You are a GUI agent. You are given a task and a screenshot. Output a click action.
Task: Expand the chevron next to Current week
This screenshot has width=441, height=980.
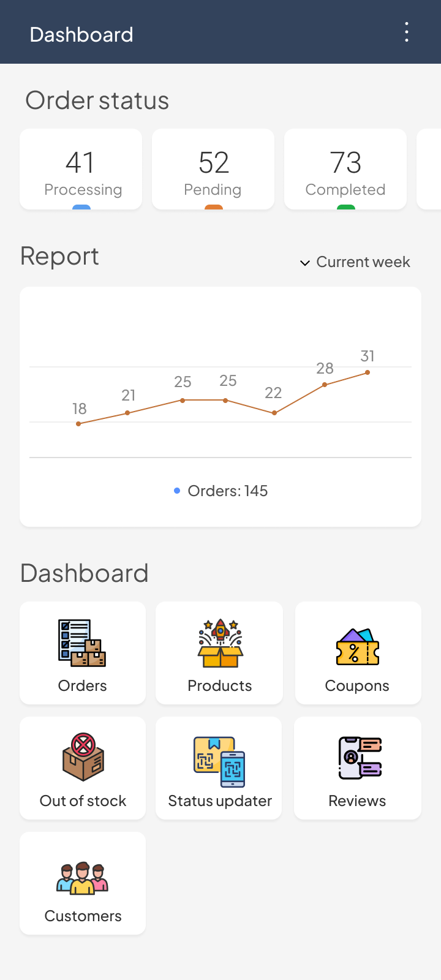304,263
